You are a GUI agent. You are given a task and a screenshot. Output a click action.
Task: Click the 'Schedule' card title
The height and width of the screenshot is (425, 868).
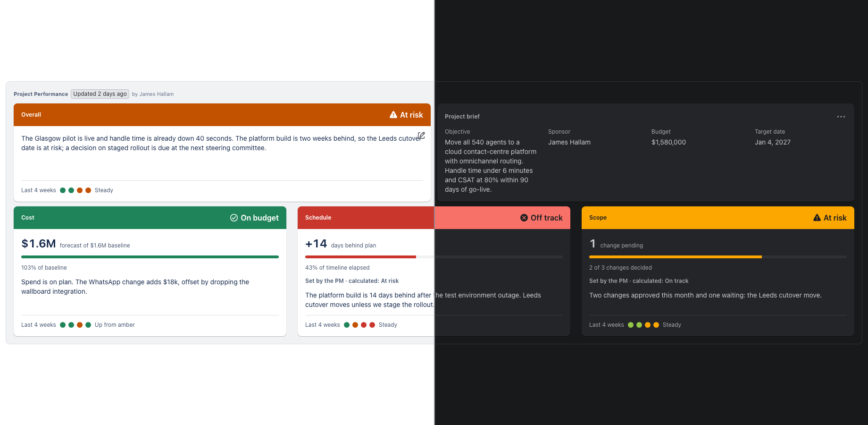(x=318, y=218)
